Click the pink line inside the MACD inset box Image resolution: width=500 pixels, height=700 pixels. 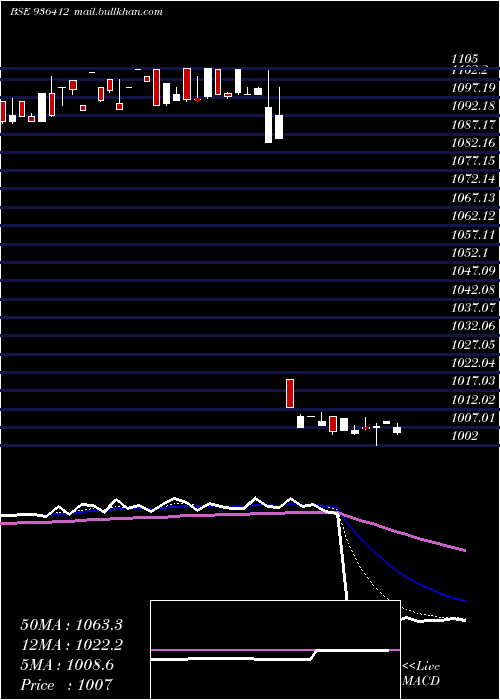[x=275, y=650]
